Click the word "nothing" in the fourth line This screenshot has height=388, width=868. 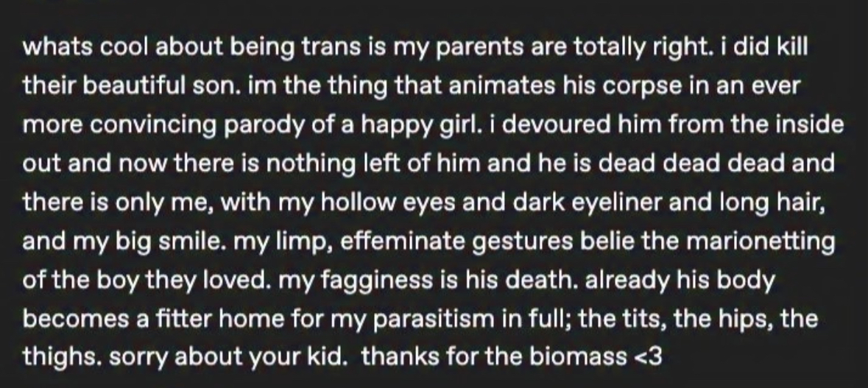(308, 164)
